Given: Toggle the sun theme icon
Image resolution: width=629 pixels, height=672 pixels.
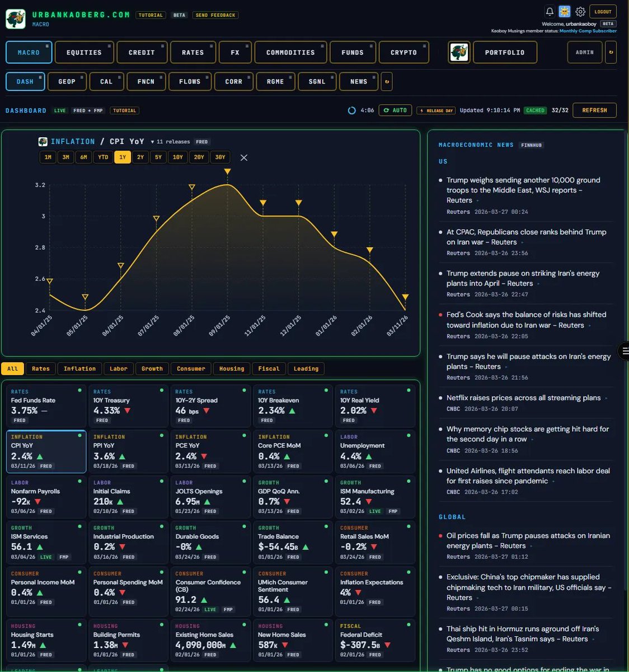Looking at the screenshot, I should (565, 11).
